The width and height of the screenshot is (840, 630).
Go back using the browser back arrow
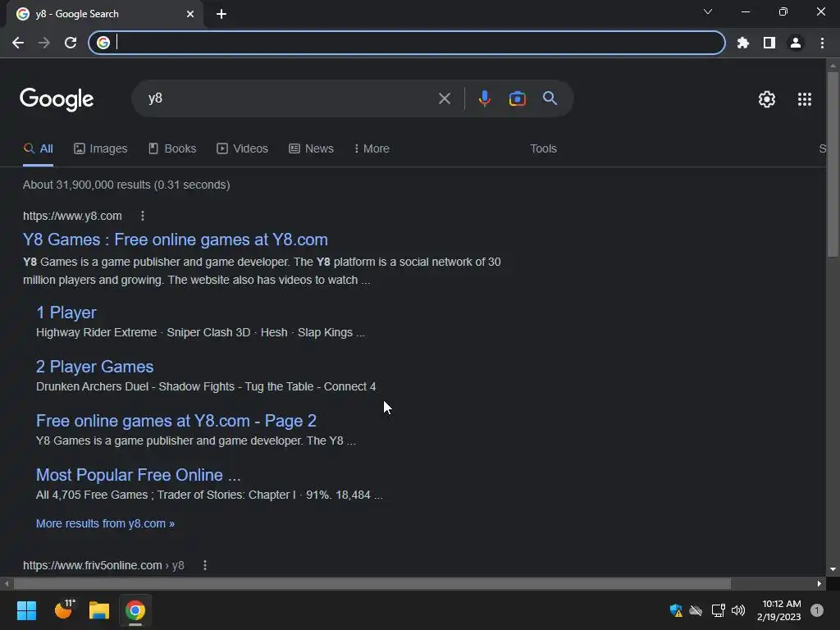point(18,43)
